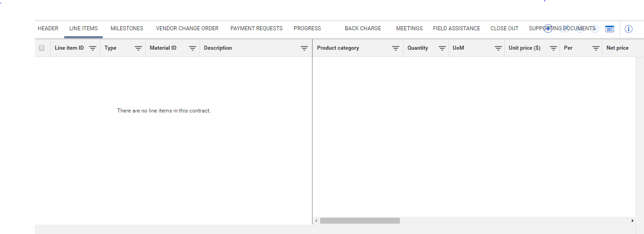Open the panel layout view icon
The image size is (644, 234).
click(x=610, y=29)
